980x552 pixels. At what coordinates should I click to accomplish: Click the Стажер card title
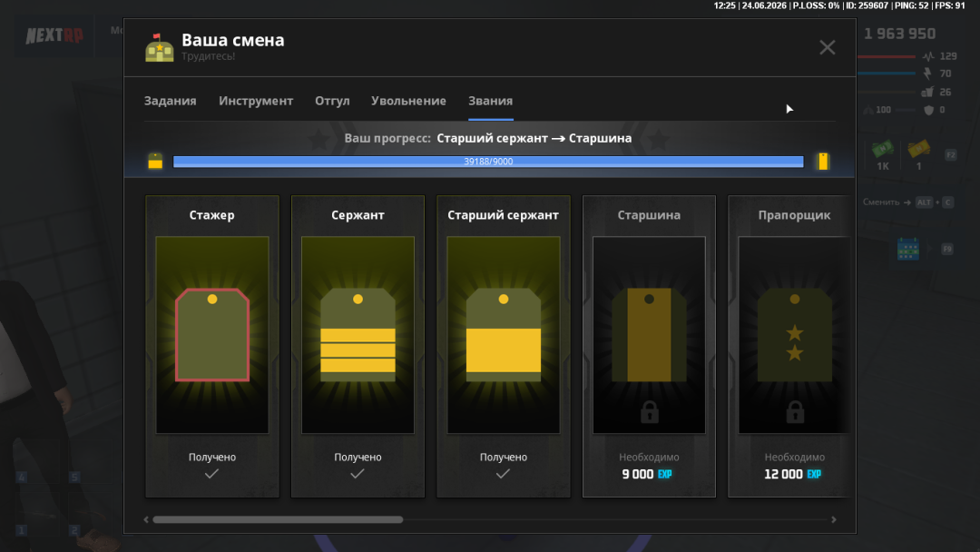point(211,215)
